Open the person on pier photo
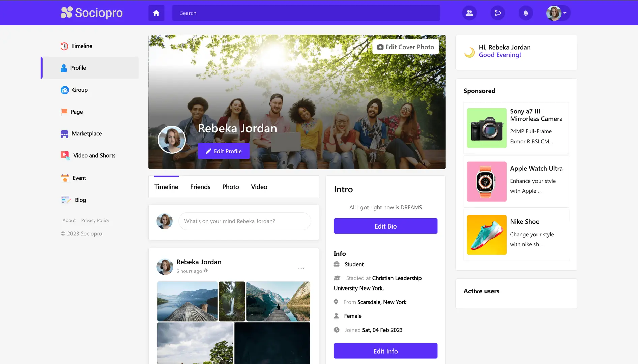 pyautogui.click(x=278, y=301)
